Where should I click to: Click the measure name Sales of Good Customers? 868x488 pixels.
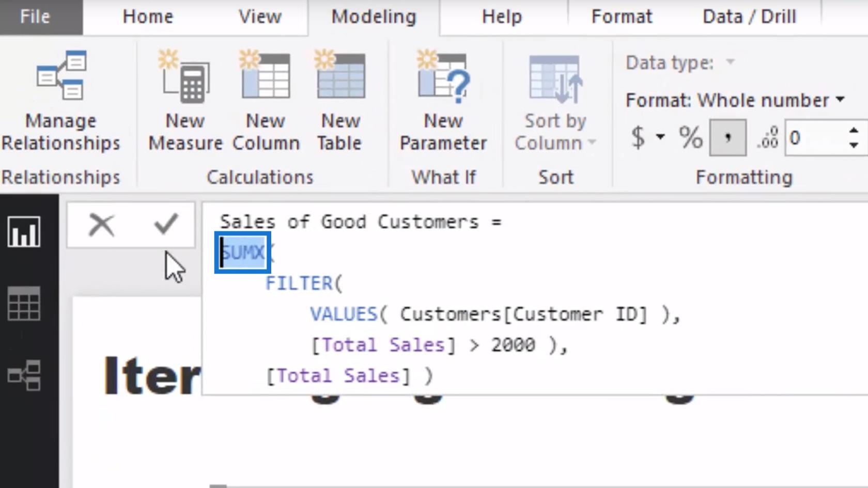click(349, 222)
